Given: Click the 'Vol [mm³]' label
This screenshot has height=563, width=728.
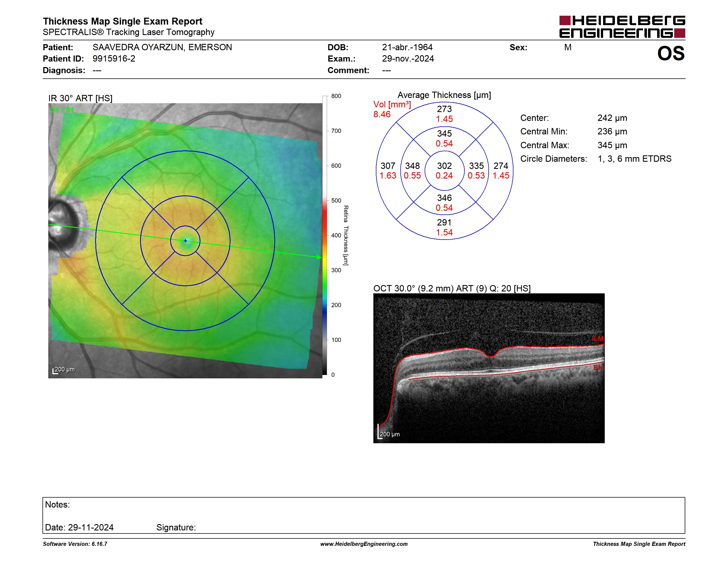Looking at the screenshot, I should tap(392, 104).
